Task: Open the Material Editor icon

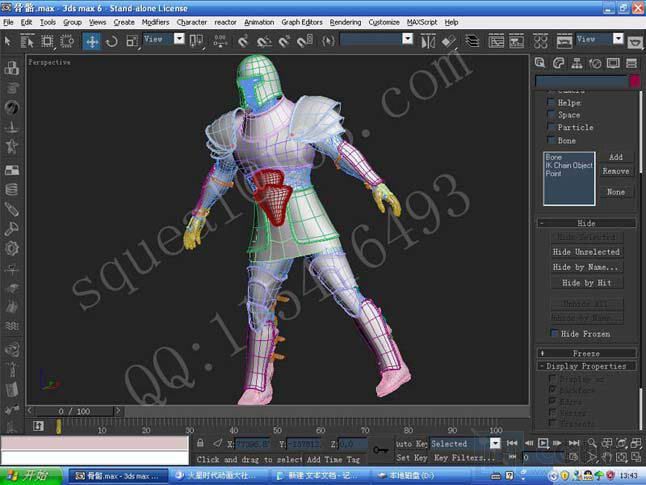Action: coord(541,41)
